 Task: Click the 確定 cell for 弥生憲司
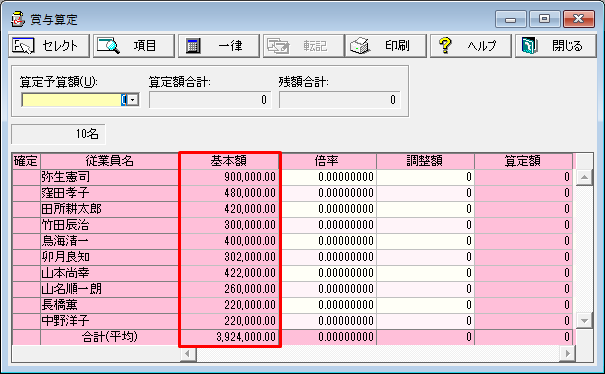[x=26, y=177]
